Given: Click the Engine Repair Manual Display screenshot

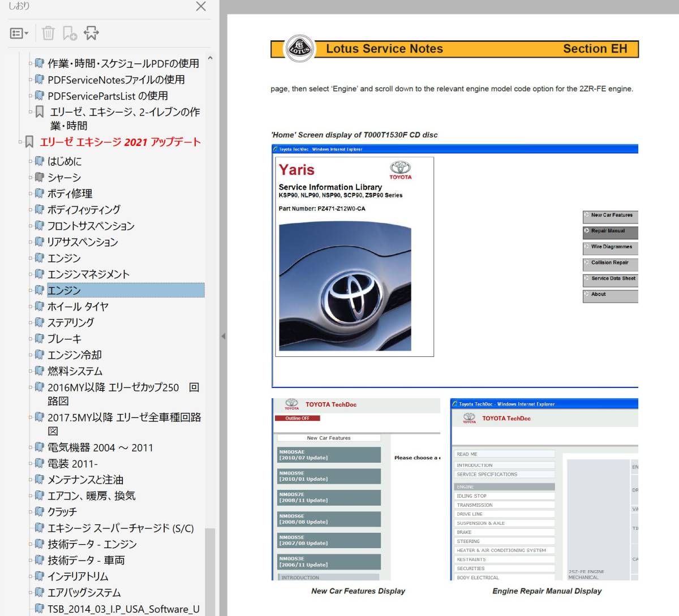Looking at the screenshot, I should coord(544,489).
